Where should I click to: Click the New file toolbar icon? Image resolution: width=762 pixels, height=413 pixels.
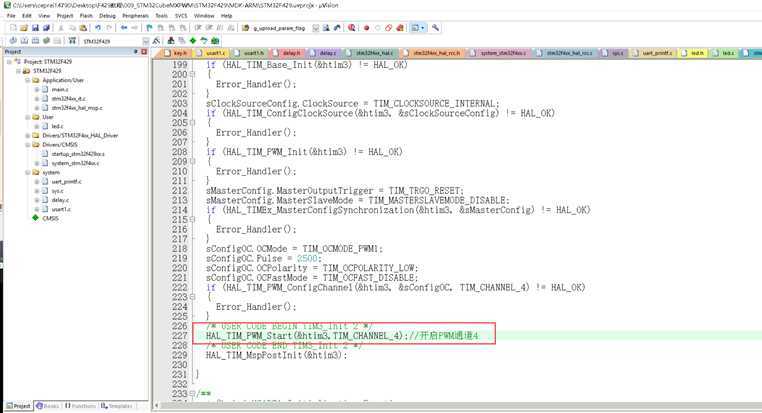pyautogui.click(x=13, y=28)
